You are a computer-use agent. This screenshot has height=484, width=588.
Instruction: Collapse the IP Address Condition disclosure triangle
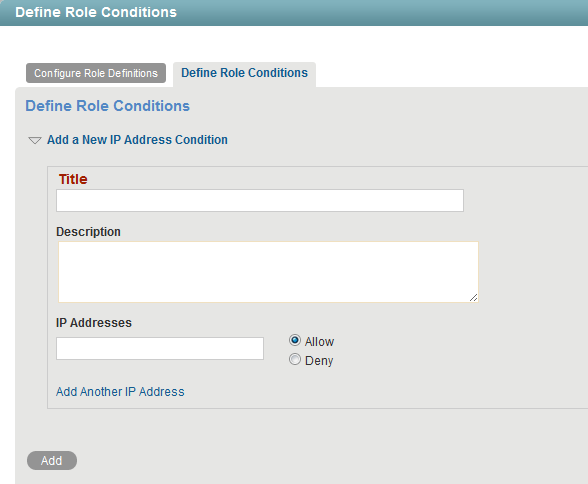(x=35, y=141)
